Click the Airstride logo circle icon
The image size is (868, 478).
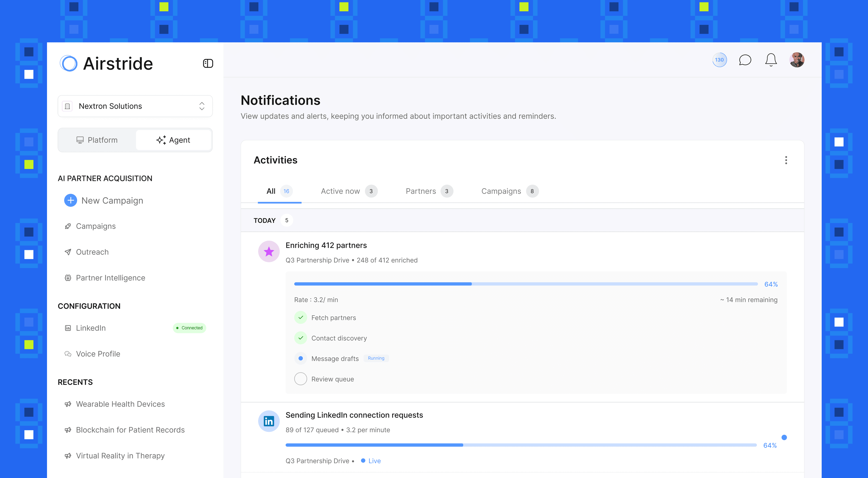[x=69, y=63]
